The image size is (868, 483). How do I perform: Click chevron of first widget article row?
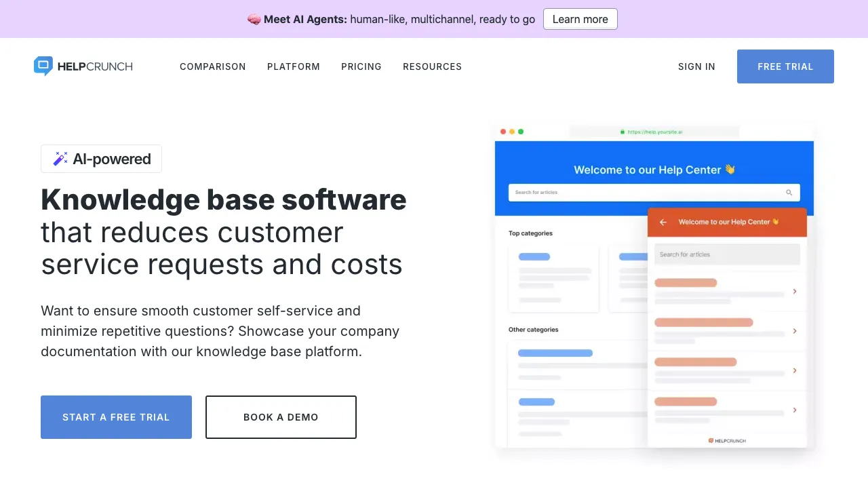[795, 291]
